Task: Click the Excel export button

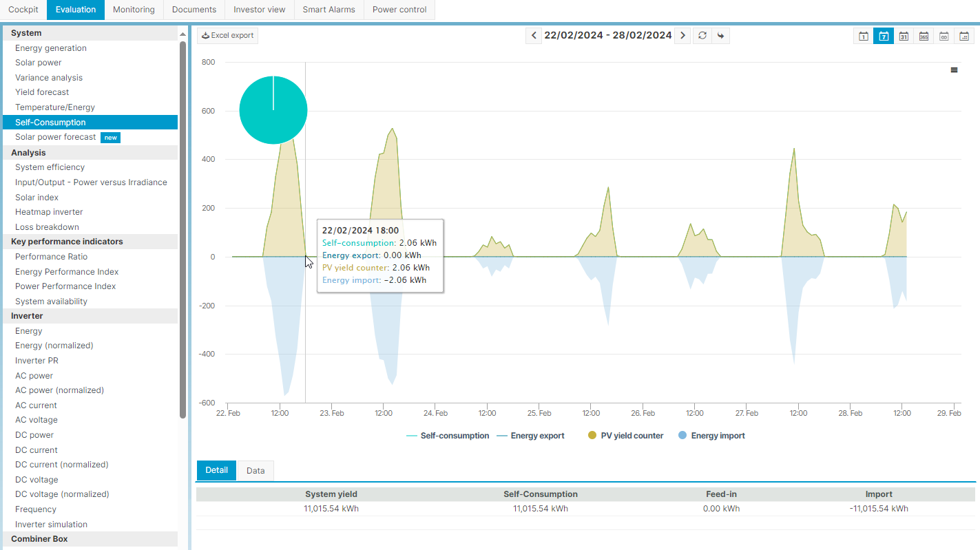Action: click(x=227, y=36)
